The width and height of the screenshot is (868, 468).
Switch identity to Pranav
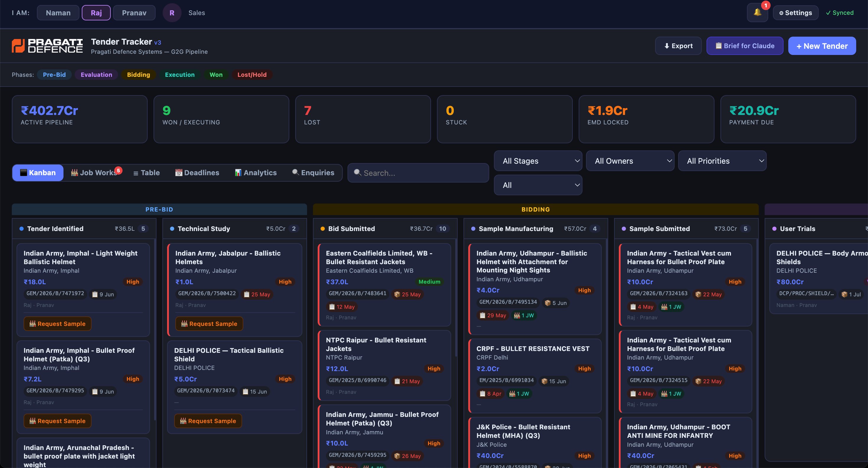pos(134,13)
